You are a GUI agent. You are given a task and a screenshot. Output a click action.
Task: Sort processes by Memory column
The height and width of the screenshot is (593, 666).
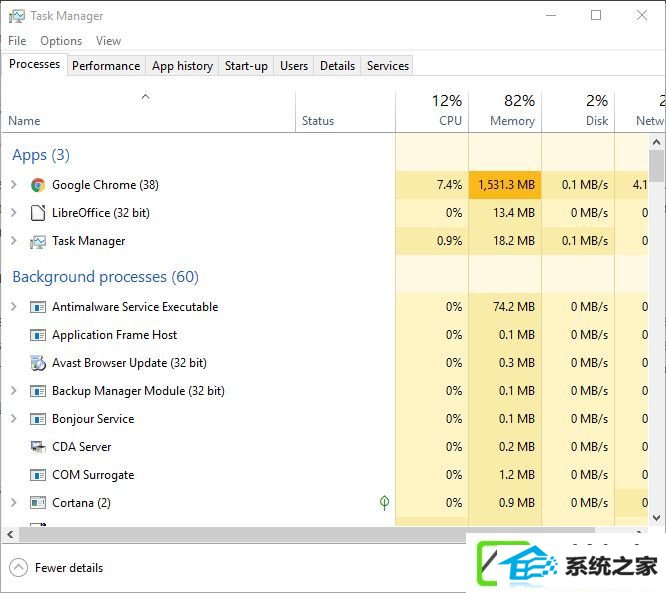(505, 111)
